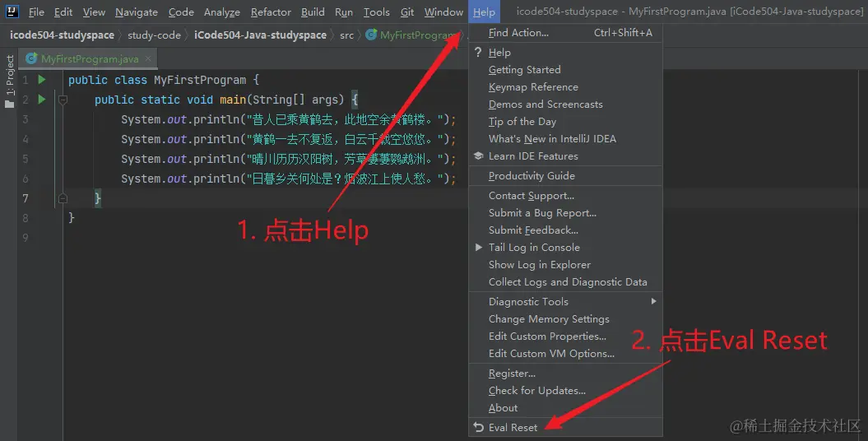868x441 pixels.
Task: Collapse main method fold marker on line 2
Action: 63,100
